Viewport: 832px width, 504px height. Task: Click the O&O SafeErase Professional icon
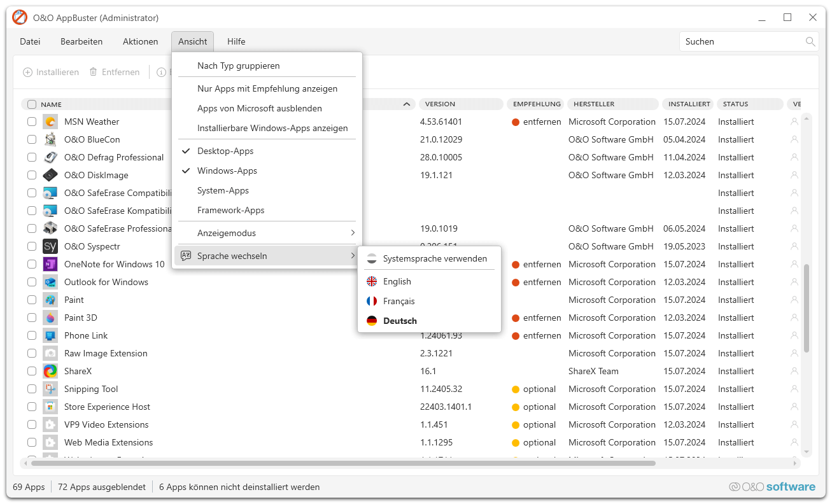(50, 228)
